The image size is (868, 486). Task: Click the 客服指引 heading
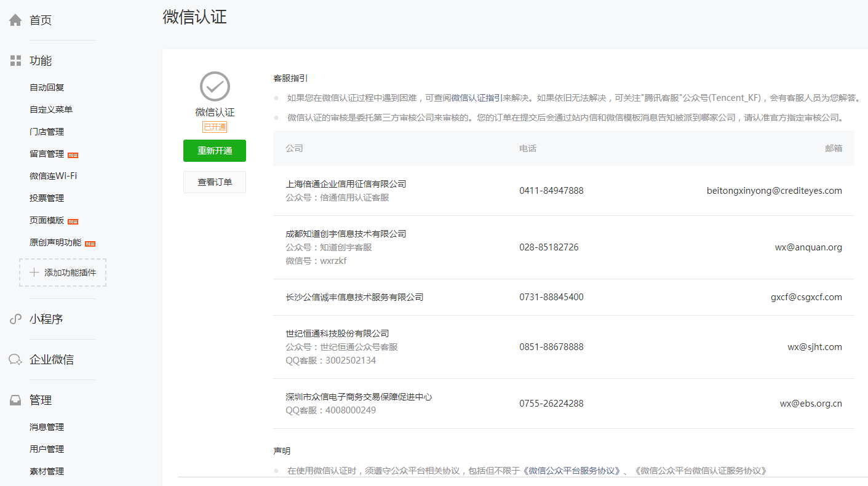coord(290,78)
